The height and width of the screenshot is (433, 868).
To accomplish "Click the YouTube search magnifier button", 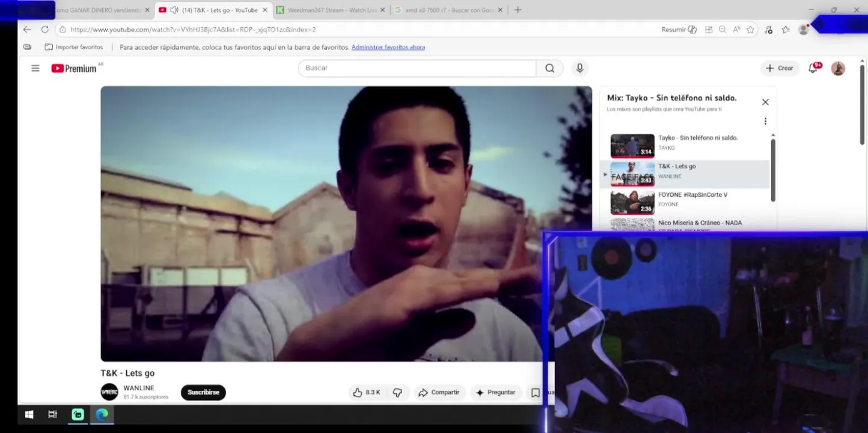I will click(549, 68).
